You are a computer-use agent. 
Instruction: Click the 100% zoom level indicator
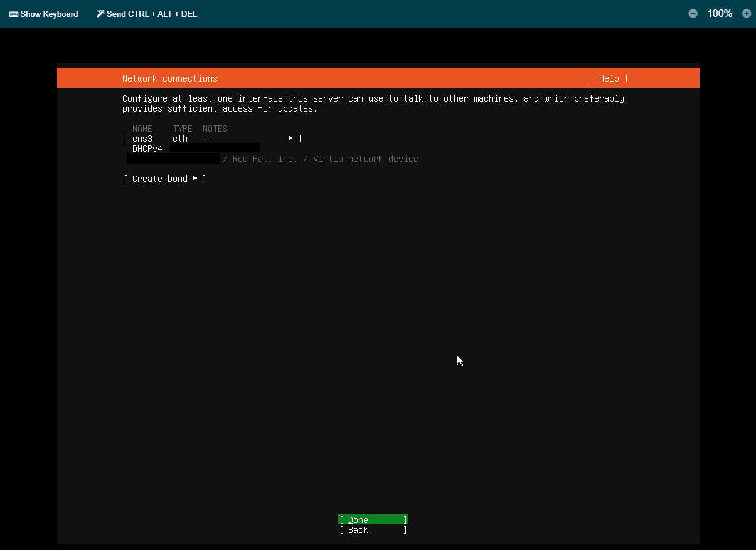coord(720,13)
